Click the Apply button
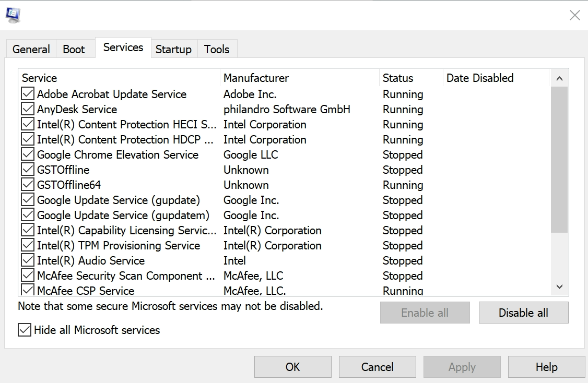 [x=462, y=367]
